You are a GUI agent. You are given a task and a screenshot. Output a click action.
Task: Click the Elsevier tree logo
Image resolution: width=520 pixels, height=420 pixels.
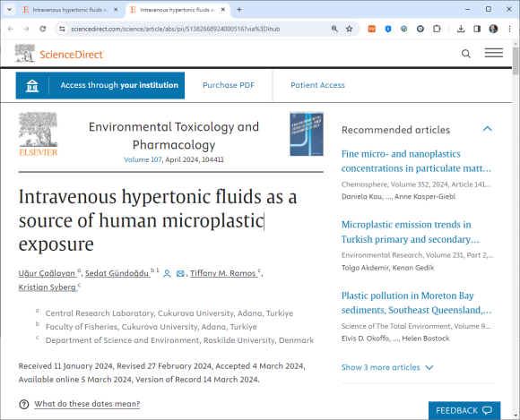39,134
